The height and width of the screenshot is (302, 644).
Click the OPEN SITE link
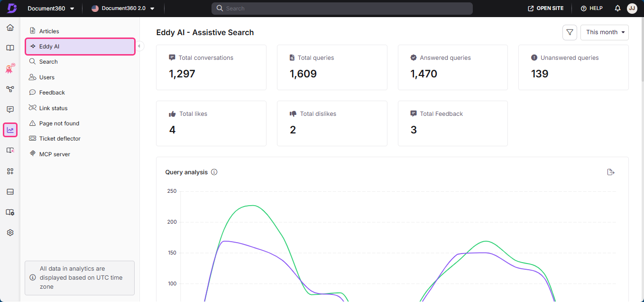coord(545,9)
